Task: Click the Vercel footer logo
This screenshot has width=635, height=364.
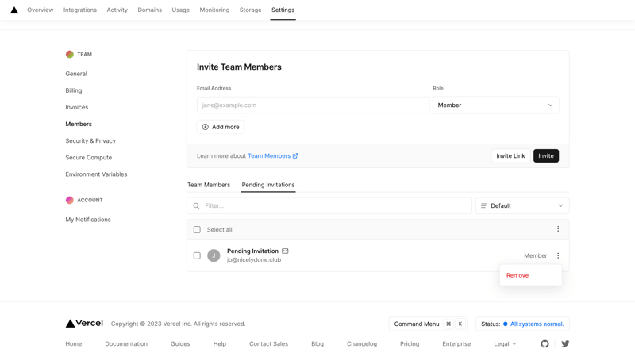Action: 84,323
